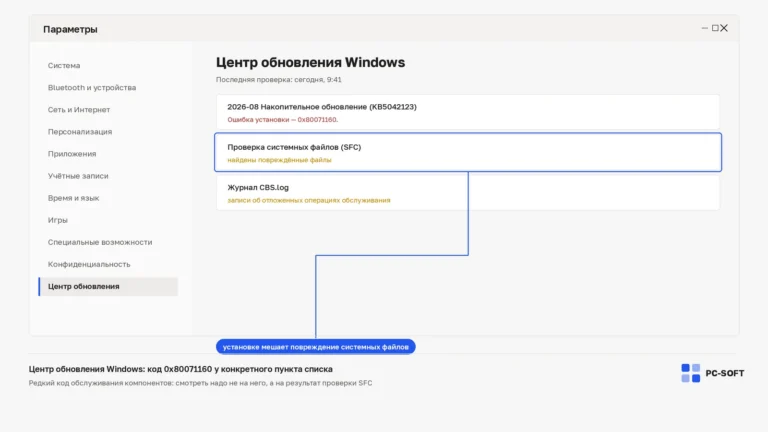Click error text 'Ошибка установки — 0x80071160'
Viewport: 768px width, 432px height.
(283, 120)
